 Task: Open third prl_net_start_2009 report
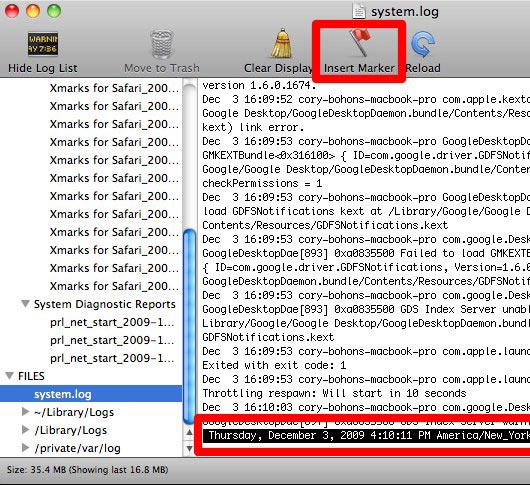112,358
